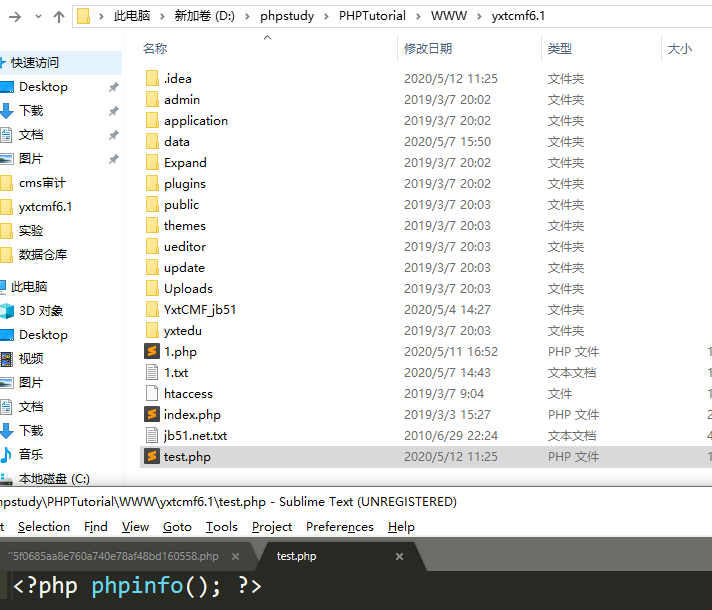Sort by 类型 column header

tap(559, 49)
